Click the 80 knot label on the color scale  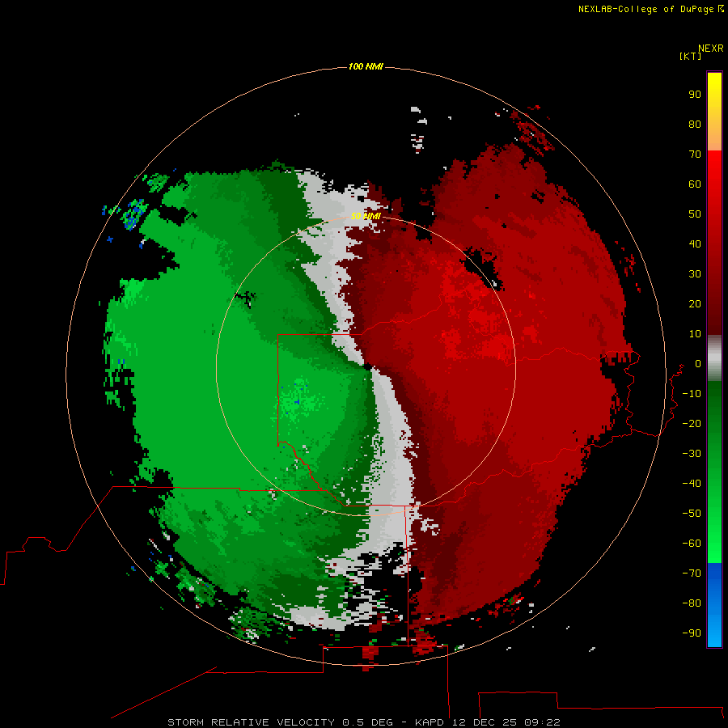click(695, 124)
